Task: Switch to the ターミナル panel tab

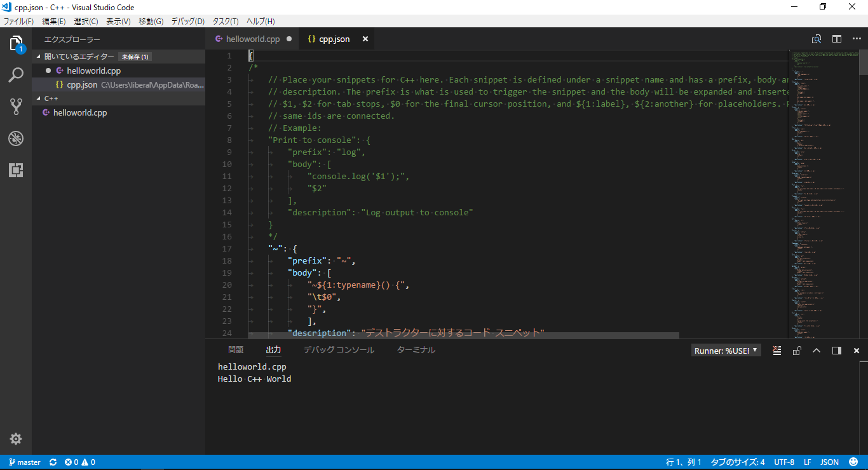Action: tap(416, 350)
